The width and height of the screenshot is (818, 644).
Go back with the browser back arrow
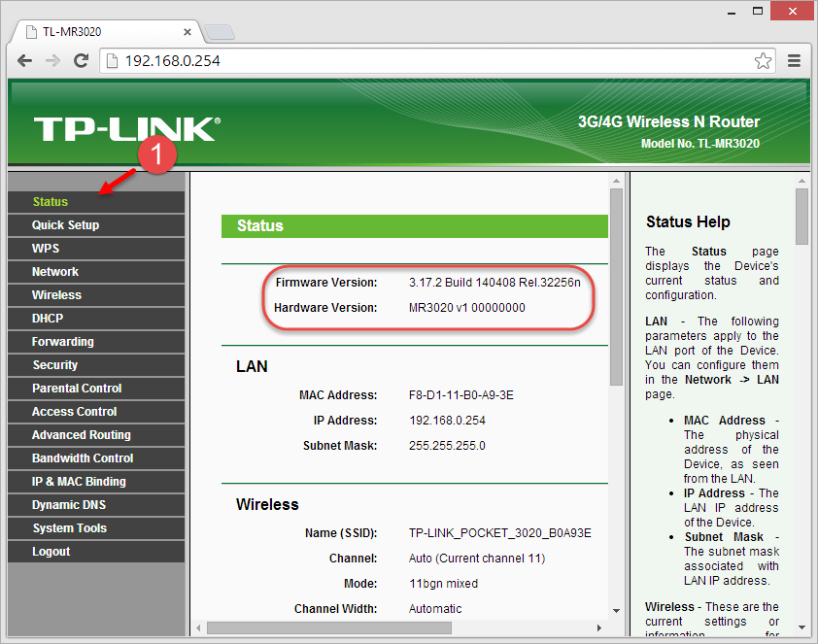[x=24, y=61]
